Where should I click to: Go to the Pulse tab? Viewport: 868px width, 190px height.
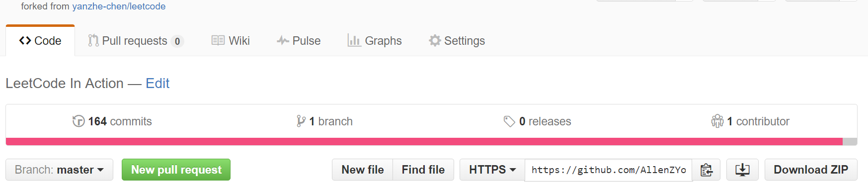299,41
